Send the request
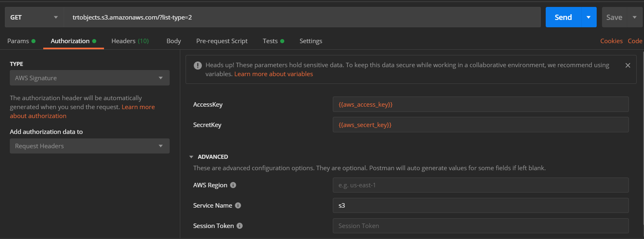 [x=563, y=17]
